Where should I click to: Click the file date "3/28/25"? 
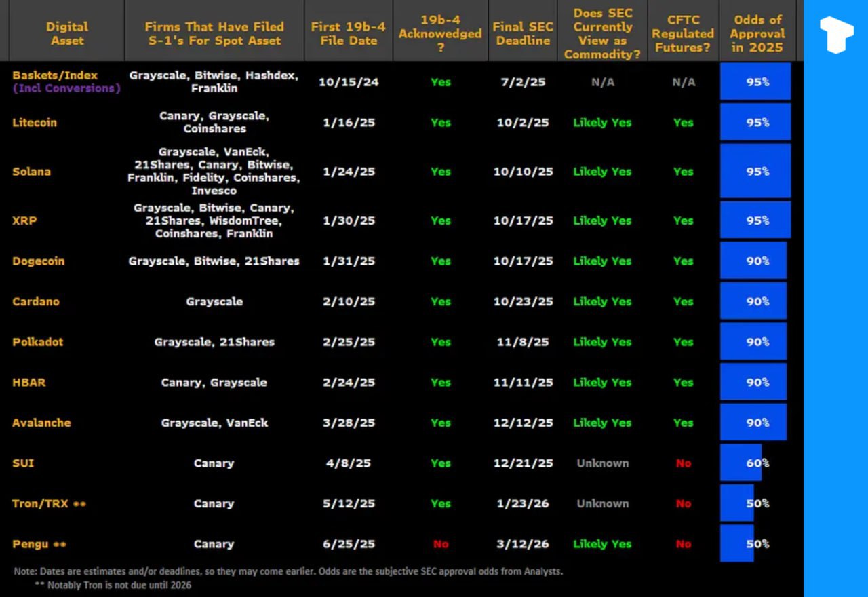coord(349,423)
